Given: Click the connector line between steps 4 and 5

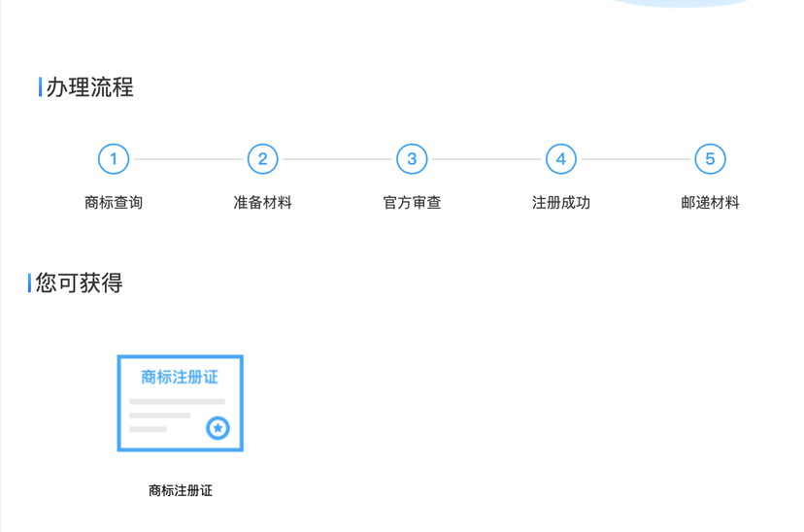Looking at the screenshot, I should (635, 159).
